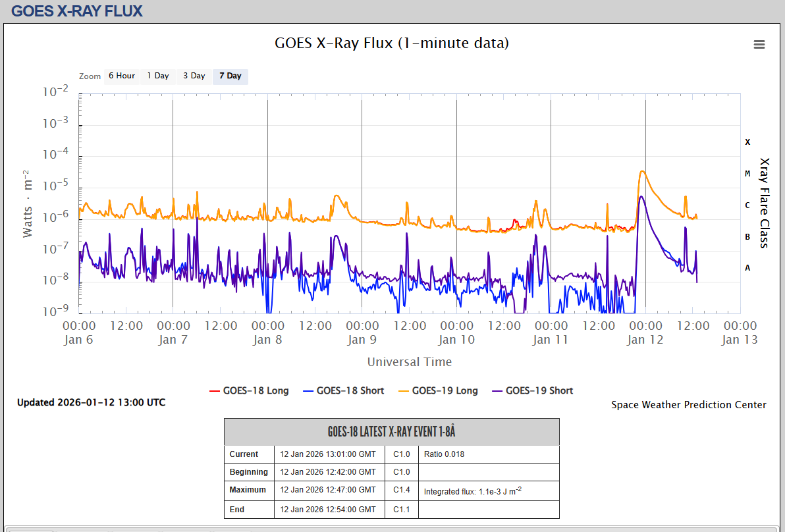The width and height of the screenshot is (785, 532).
Task: Select the 6 Hour zoom range
Action: coord(122,76)
